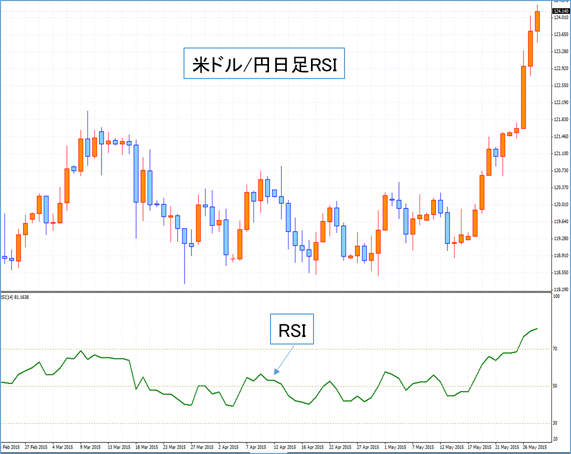Click the 118.550 price axis label
This screenshot has width=571, height=454.
(561, 272)
